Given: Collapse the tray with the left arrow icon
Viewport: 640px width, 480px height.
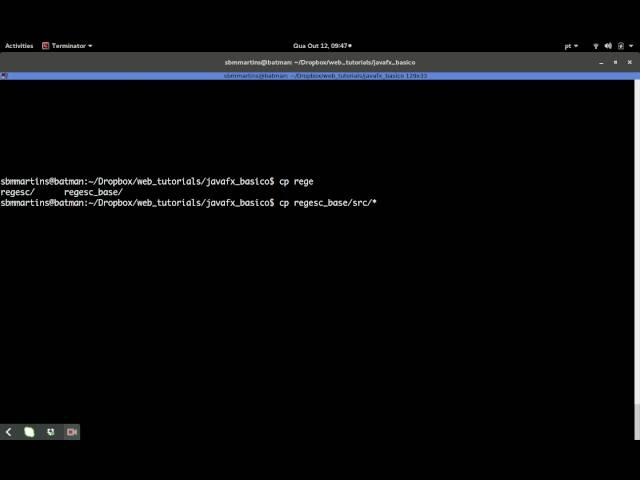Looking at the screenshot, I should tap(9, 432).
